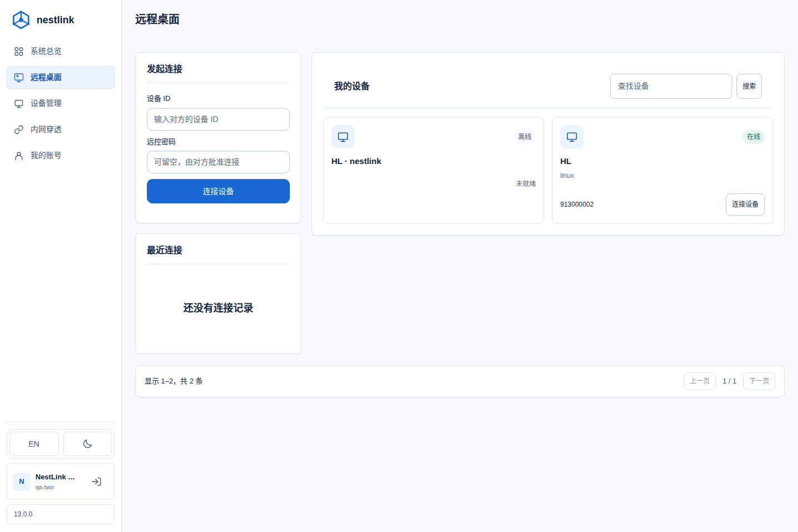Viewport: 798px width, 532px height.
Task: Click the device ID 913000002
Action: [x=577, y=204]
